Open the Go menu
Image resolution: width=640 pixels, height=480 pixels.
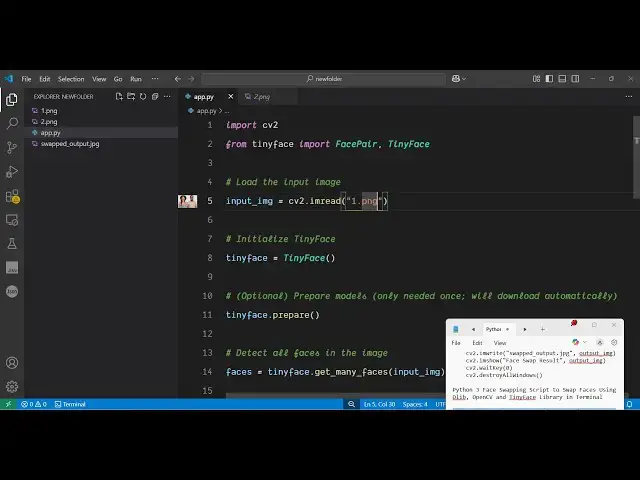pyautogui.click(x=118, y=79)
